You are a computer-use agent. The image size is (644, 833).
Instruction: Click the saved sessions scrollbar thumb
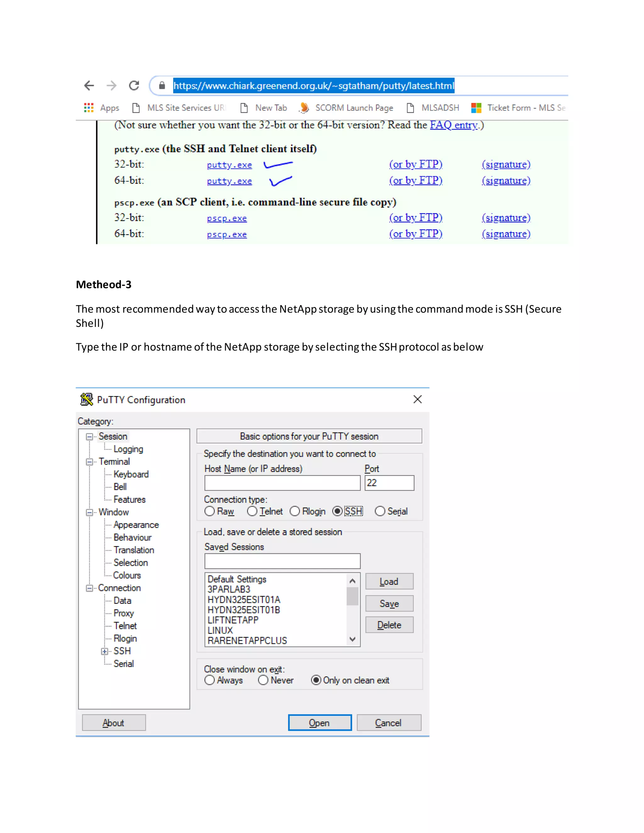click(353, 596)
